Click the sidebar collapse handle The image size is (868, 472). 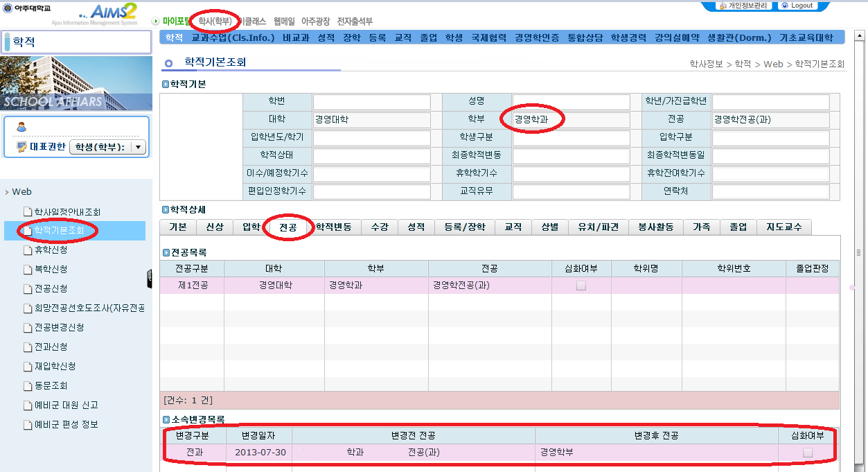(x=150, y=279)
